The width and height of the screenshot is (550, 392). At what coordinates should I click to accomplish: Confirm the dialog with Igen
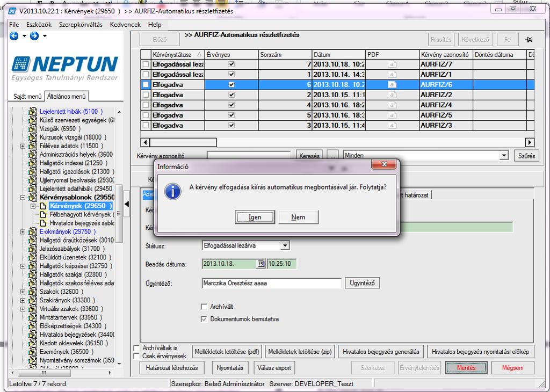(x=255, y=217)
